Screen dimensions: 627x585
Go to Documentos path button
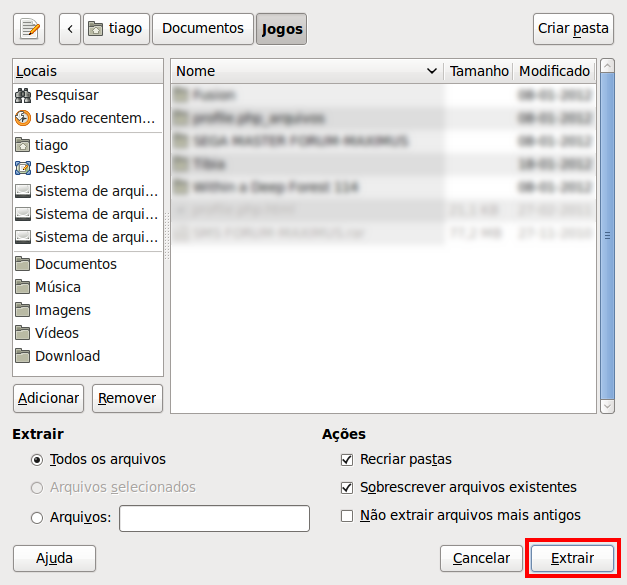click(203, 29)
